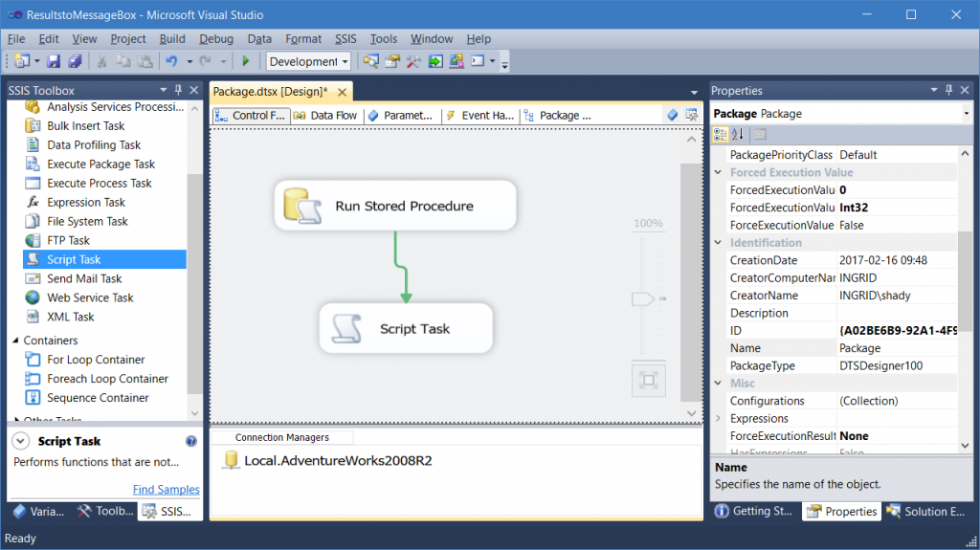
Task: Select Send Mail Task in toolbox
Action: click(x=84, y=278)
